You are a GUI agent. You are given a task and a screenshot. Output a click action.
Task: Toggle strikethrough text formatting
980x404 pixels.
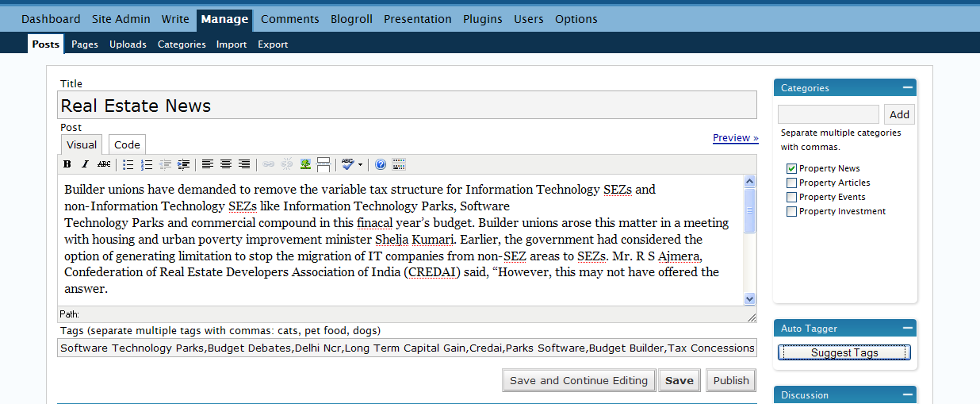(104, 164)
